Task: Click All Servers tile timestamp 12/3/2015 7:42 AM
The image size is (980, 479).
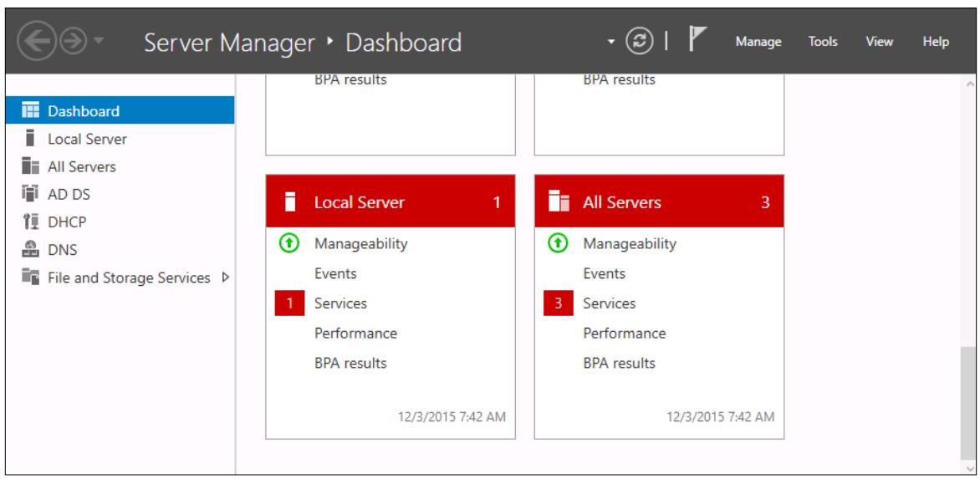Action: [721, 416]
